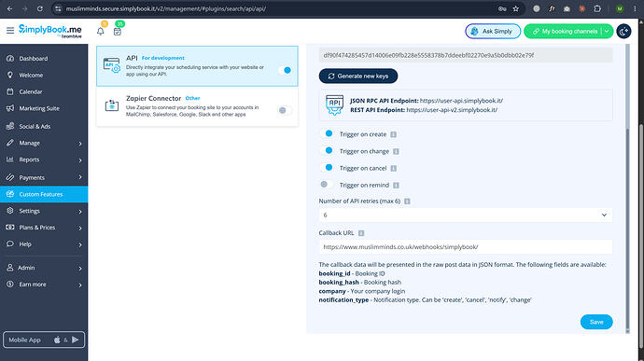Image resolution: width=644 pixels, height=361 pixels.
Task: Click the hamburger menu icon
Action: coord(10,30)
